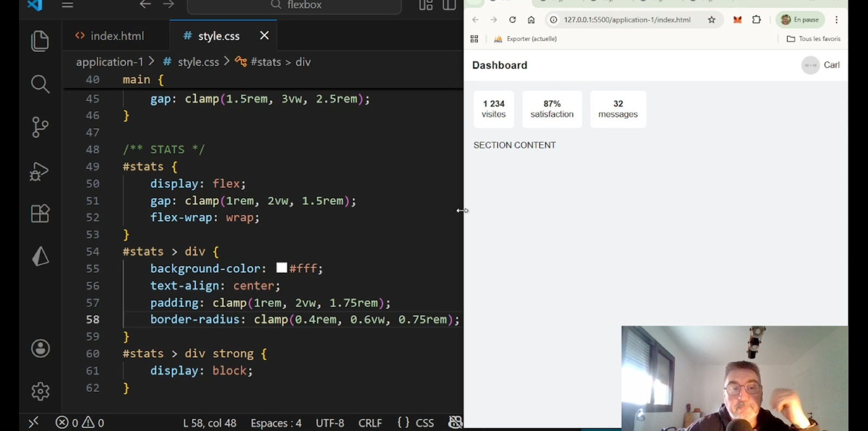868x431 pixels.
Task: Open the browser extensions puzzle icon
Action: pyautogui.click(x=756, y=20)
